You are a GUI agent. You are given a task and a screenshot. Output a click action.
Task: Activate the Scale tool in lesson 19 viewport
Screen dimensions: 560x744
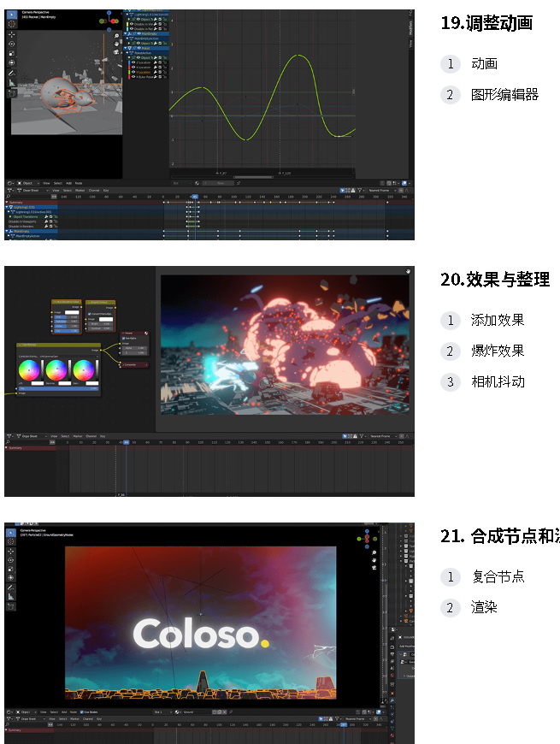point(11,53)
